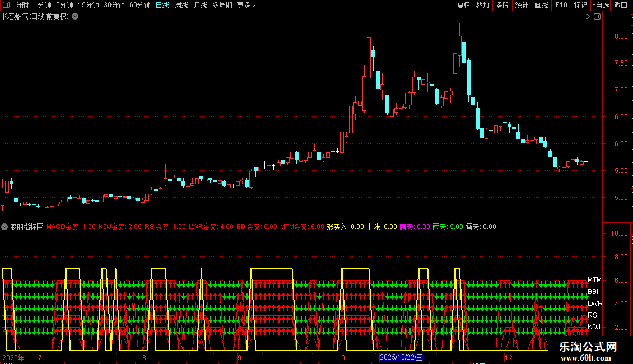Switch to the 月线 monthly chart
Screen dimensions: 633x364
(200, 5)
